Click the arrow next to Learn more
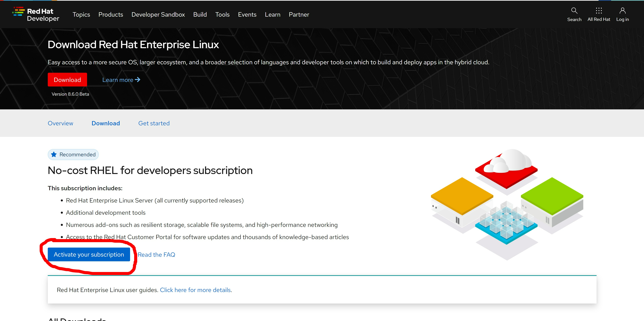This screenshot has height=321, width=644. coord(138,80)
